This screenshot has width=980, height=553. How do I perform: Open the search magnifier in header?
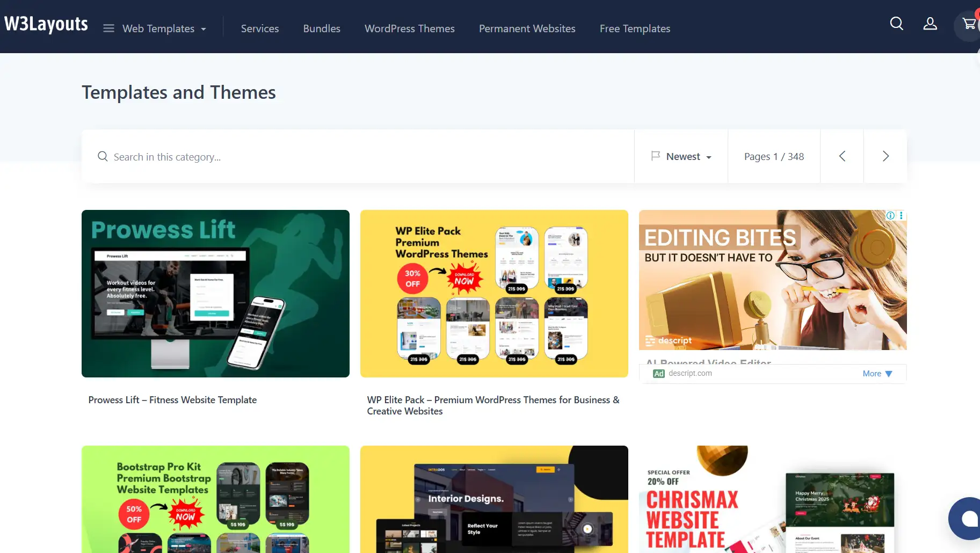896,24
